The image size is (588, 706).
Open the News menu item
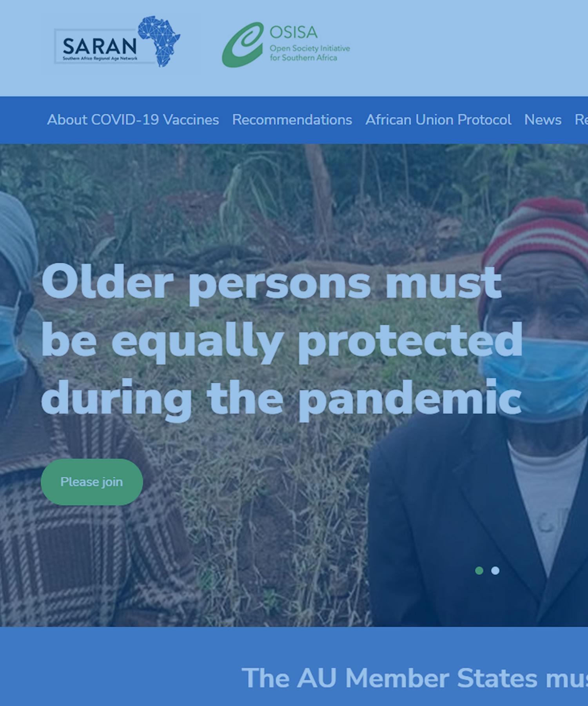click(x=543, y=120)
